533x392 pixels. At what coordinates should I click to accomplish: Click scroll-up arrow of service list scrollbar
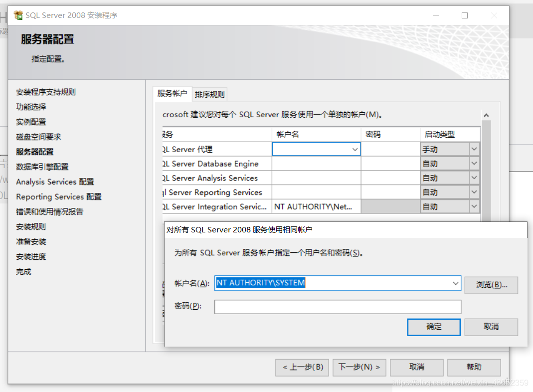tap(486, 115)
